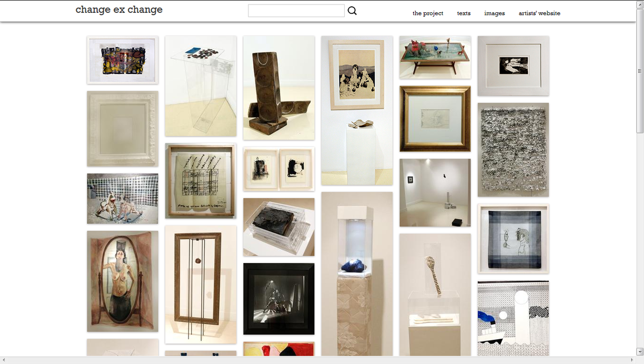Open the glass table with figurines image
This screenshot has height=364, width=644.
(x=435, y=57)
